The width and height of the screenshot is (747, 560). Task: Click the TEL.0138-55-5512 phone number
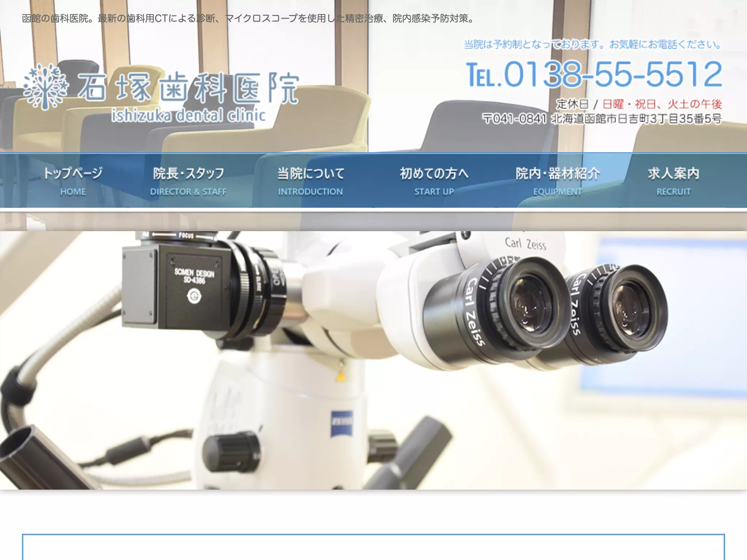coord(595,74)
